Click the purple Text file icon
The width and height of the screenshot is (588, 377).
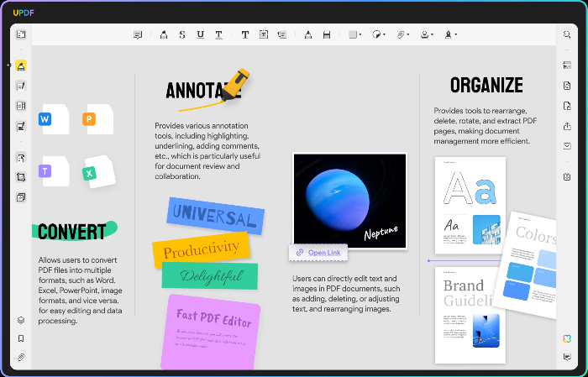coord(54,171)
